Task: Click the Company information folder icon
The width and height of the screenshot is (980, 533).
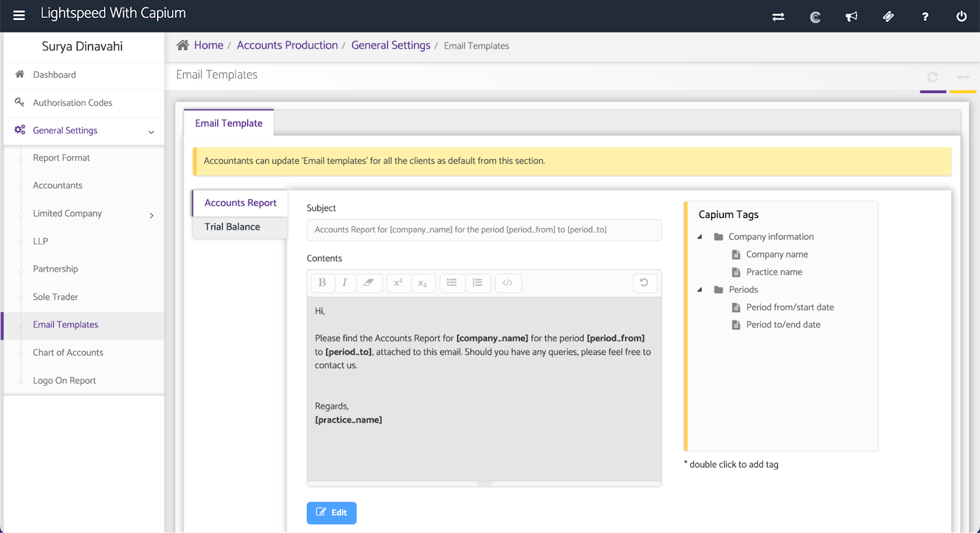Action: click(718, 237)
